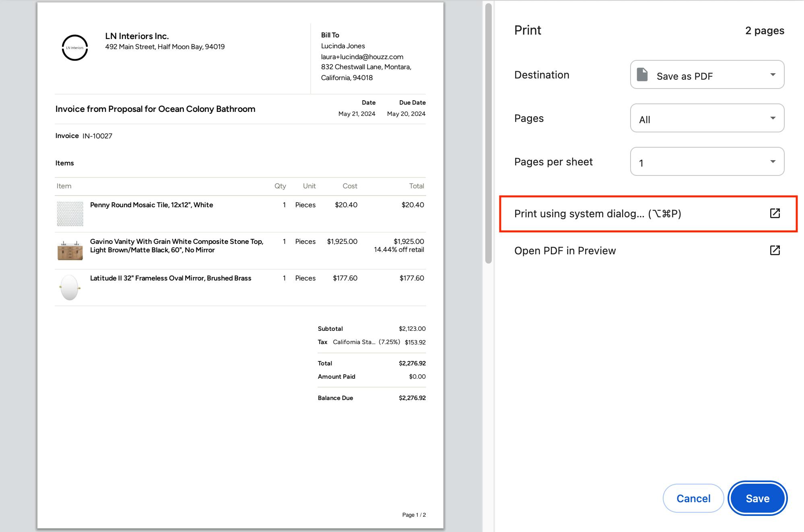Choose Print using system dialog option
This screenshot has height=532, width=804.
click(x=598, y=214)
